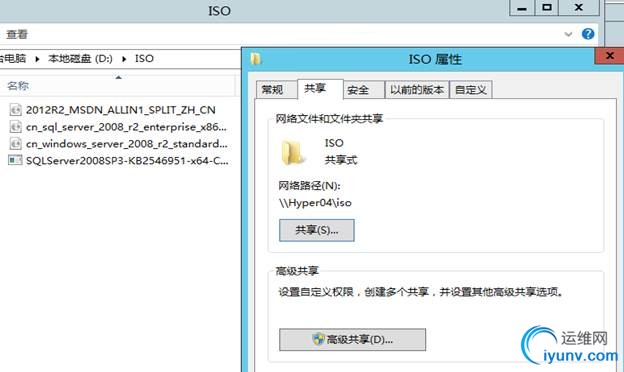The image size is (624, 372).
Task: Open 高级共享(D)... settings button
Action: (x=352, y=339)
